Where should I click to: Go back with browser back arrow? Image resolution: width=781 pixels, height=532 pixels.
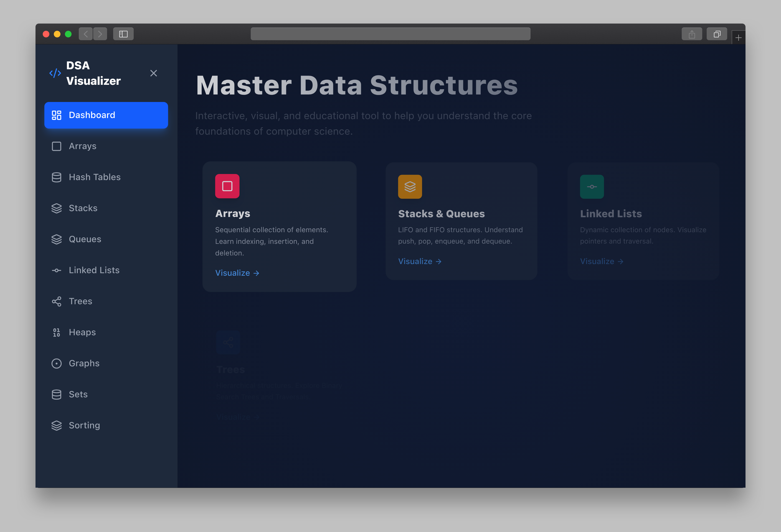(86, 34)
